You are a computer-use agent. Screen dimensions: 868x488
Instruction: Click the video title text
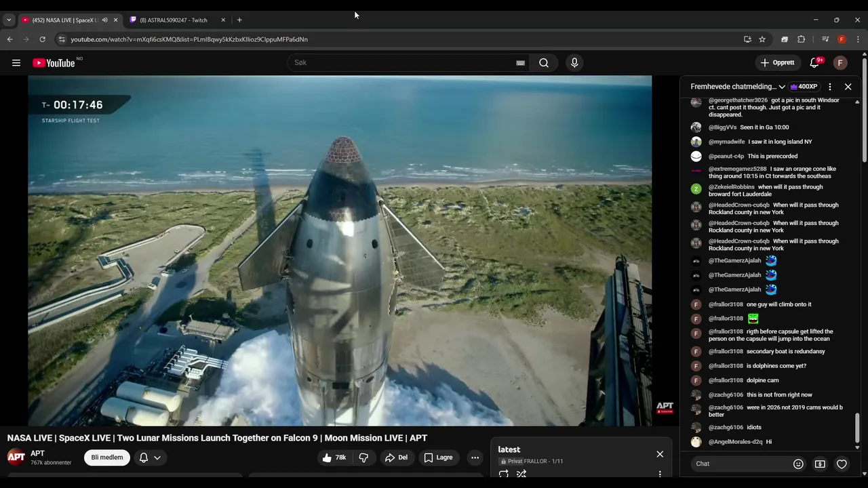click(217, 439)
